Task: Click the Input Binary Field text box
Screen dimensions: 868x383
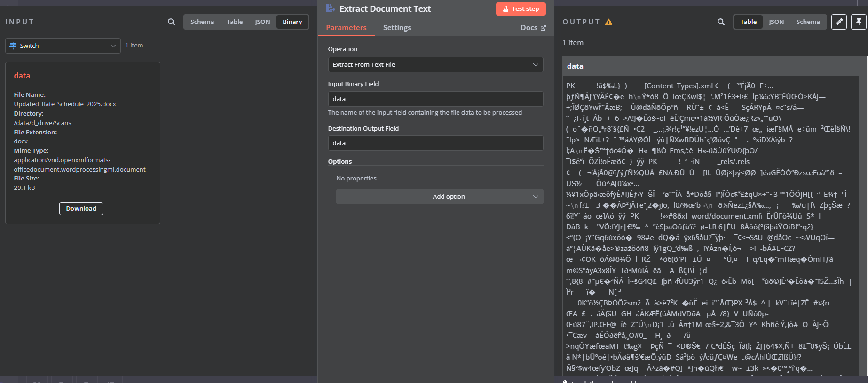Action: 435,99
